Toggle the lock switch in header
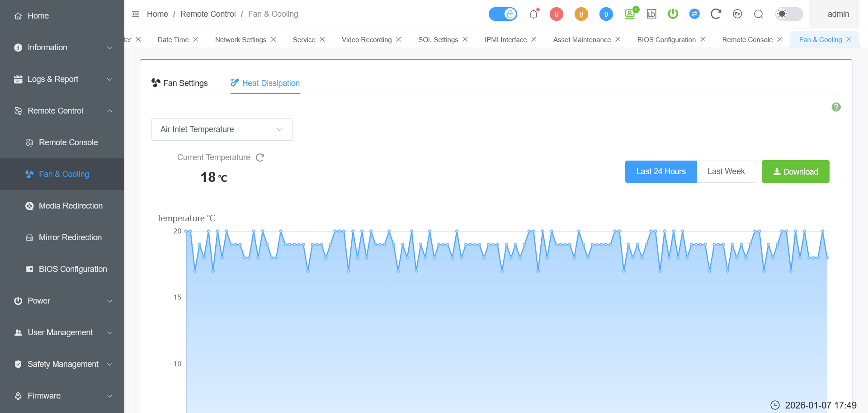Image resolution: width=868 pixels, height=413 pixels. click(x=503, y=14)
